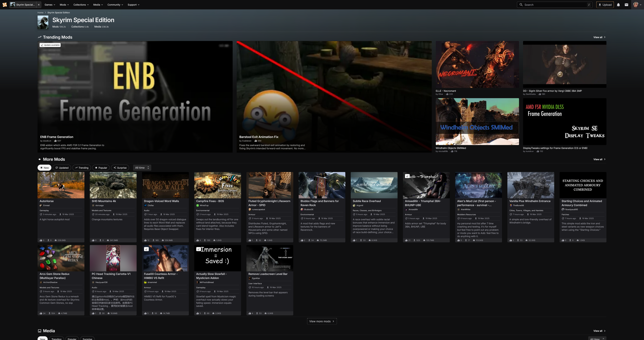Viewport: 644px width, 340px height.
Task: Open the Windhelm Objects SMIMed thumbnail
Action: 477,121
